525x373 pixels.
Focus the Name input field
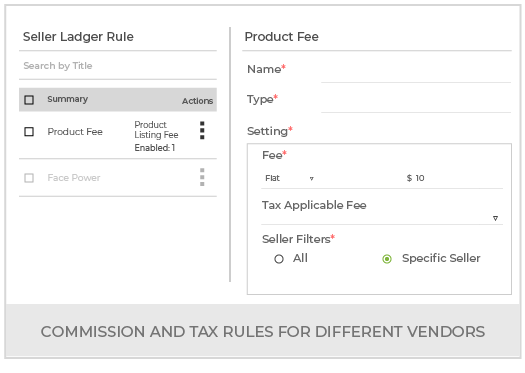point(416,73)
